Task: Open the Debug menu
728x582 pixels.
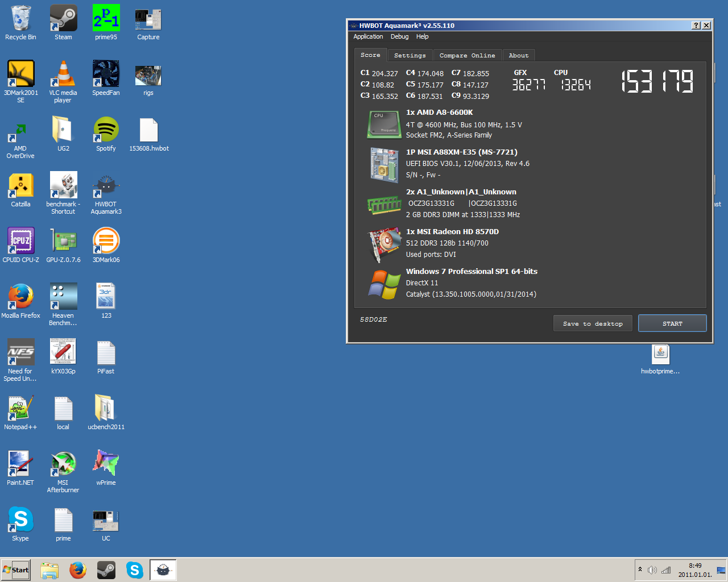Action: tap(399, 36)
